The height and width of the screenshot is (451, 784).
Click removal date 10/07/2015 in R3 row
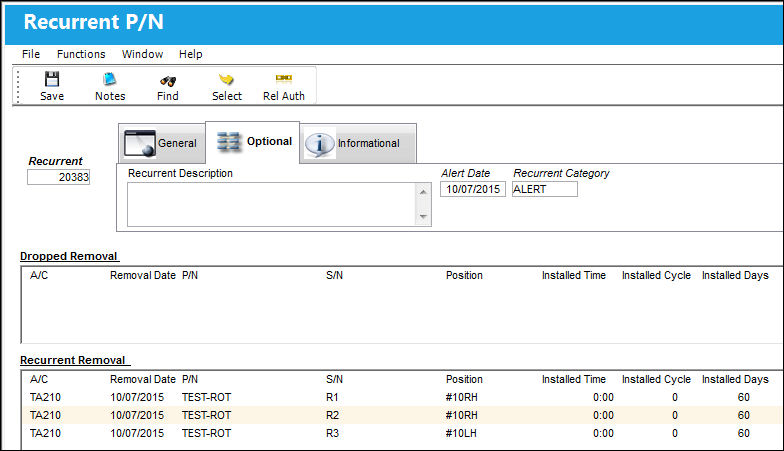[137, 434]
